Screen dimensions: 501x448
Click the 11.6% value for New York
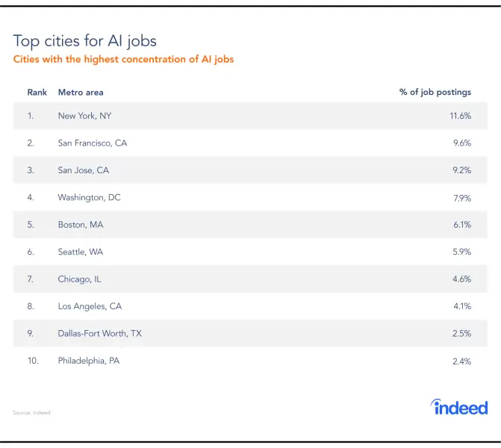click(x=460, y=116)
